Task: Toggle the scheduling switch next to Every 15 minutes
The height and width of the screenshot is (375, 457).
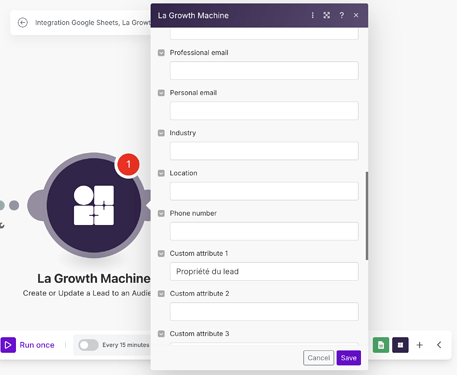Action: point(88,345)
